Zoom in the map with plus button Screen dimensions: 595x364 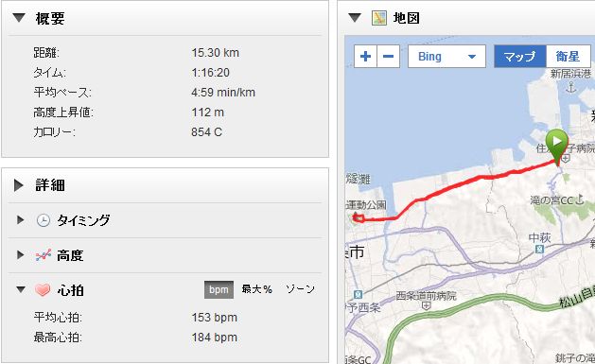[x=365, y=57]
